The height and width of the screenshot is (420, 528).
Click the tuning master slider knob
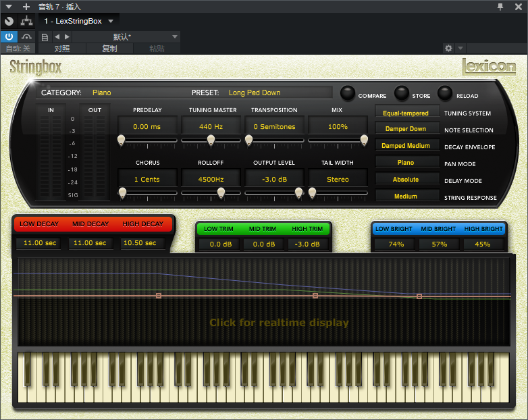(x=211, y=140)
